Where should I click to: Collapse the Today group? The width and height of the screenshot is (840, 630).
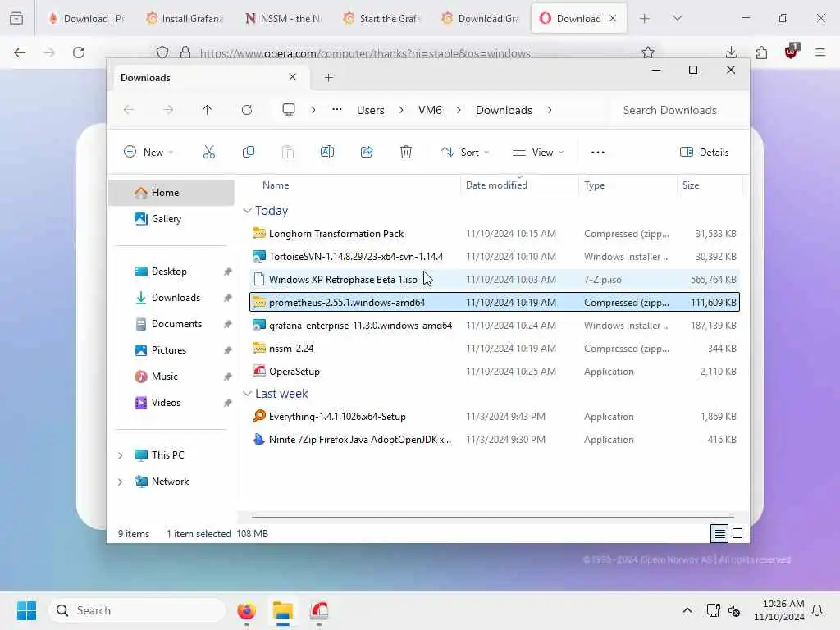[x=247, y=211]
